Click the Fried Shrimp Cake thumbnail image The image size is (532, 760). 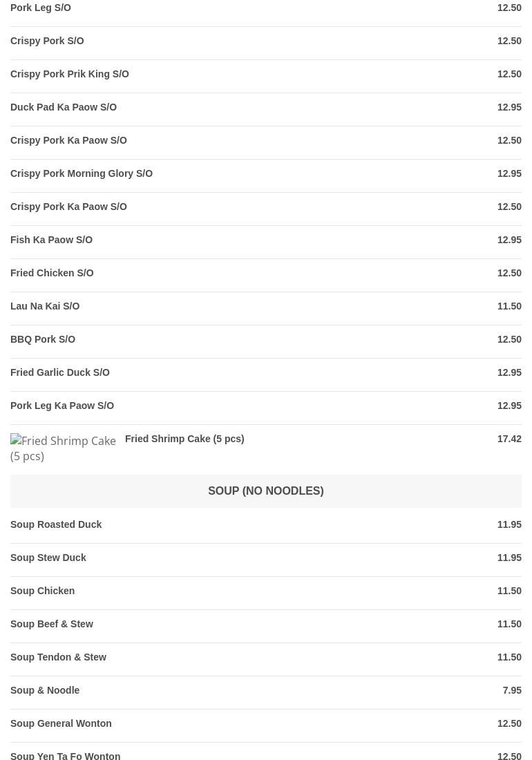(x=64, y=448)
